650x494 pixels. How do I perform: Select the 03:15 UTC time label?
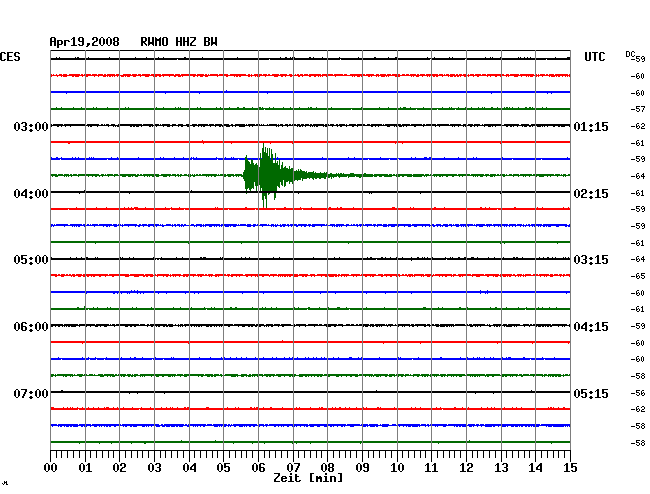[591, 259]
